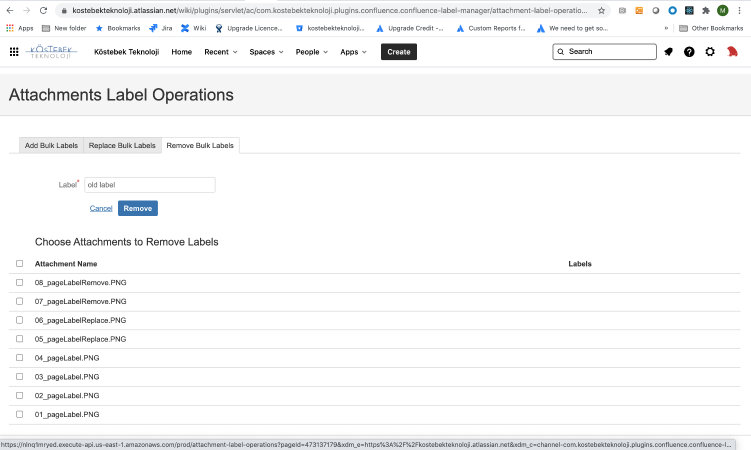This screenshot has width=751, height=450.
Task: Expand the Spaces dropdown menu
Action: (x=266, y=52)
